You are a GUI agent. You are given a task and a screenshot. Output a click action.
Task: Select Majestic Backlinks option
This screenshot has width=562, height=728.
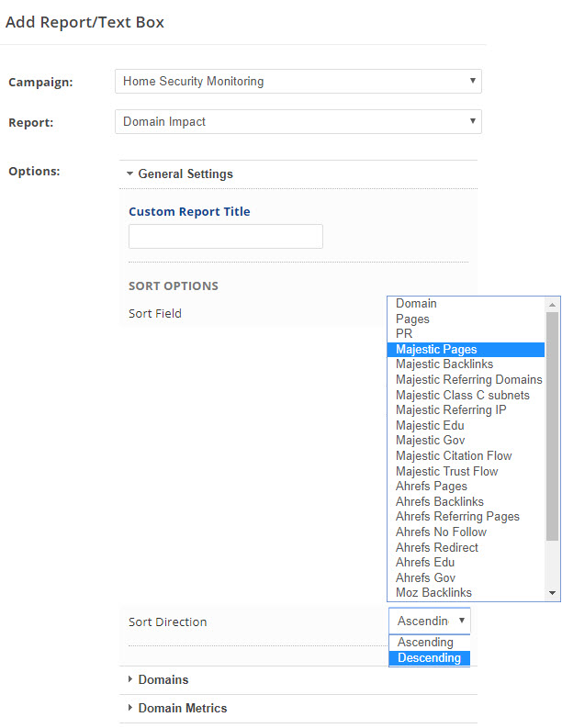pos(444,364)
